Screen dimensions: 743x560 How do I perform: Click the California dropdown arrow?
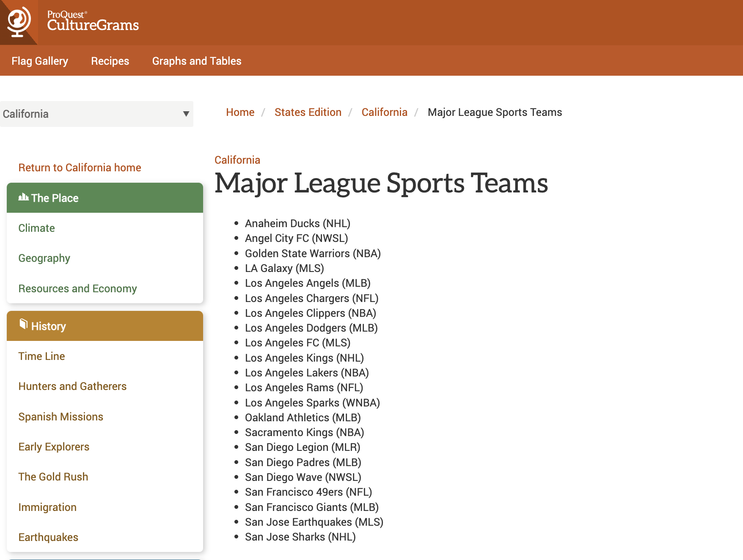click(x=186, y=114)
